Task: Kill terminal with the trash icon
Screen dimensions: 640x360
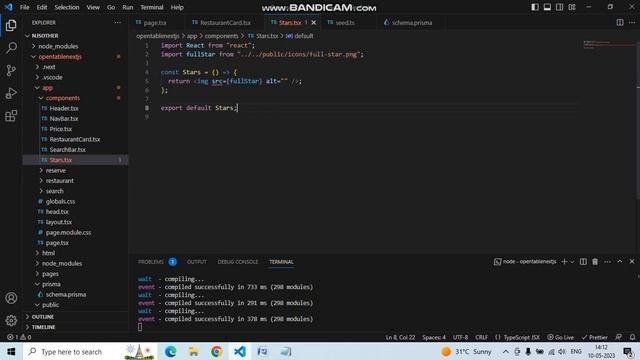Action: click(595, 262)
